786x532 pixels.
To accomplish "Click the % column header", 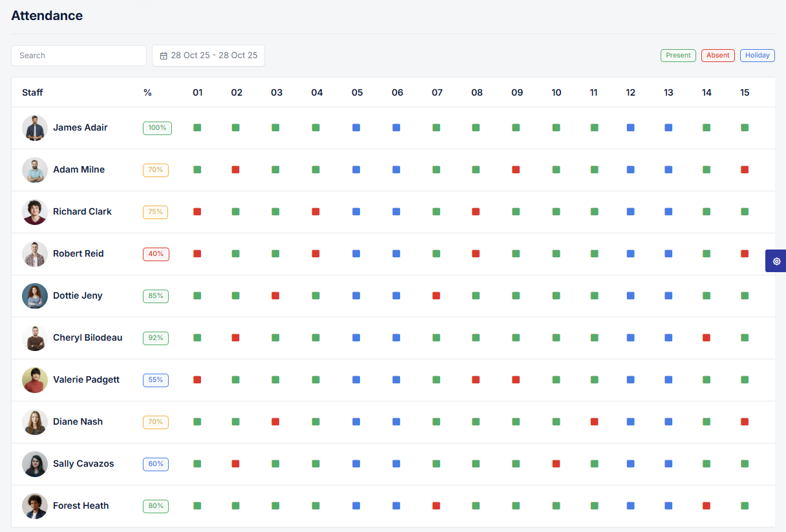I will [x=147, y=92].
